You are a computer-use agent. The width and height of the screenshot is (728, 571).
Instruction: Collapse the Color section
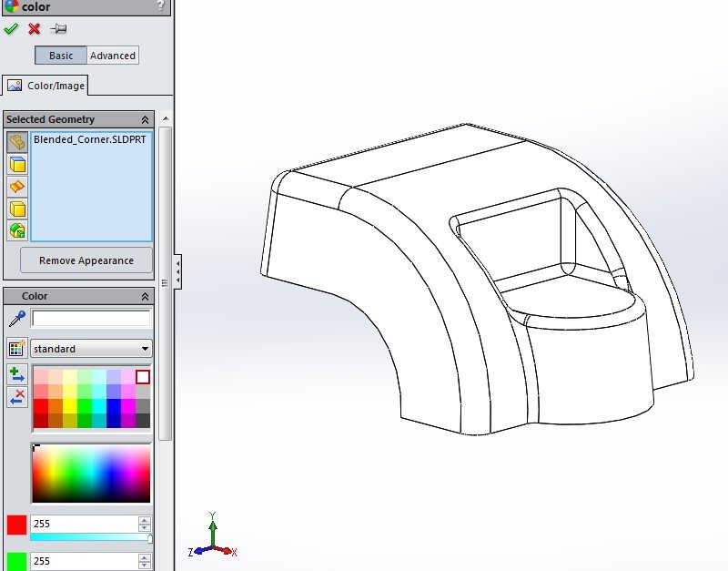tap(145, 296)
